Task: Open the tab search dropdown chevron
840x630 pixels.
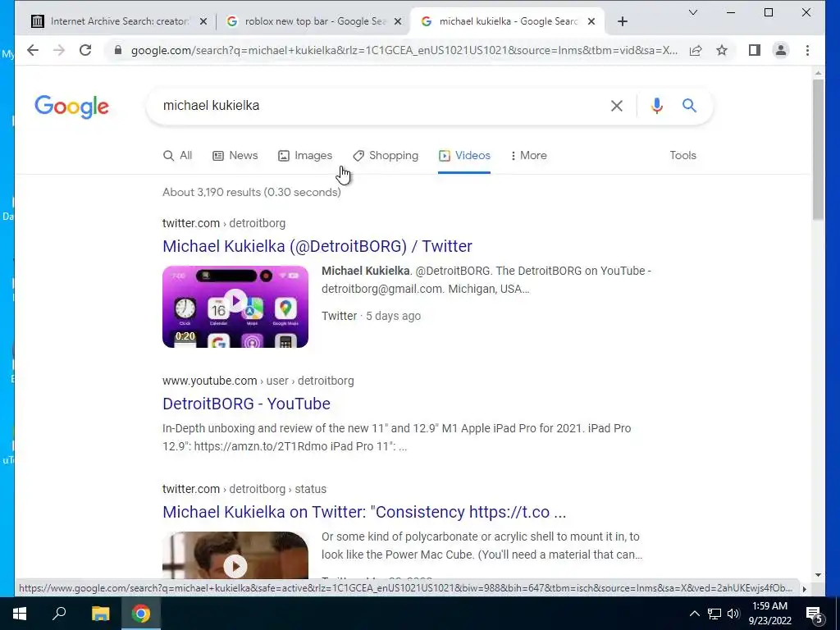Action: click(x=692, y=12)
